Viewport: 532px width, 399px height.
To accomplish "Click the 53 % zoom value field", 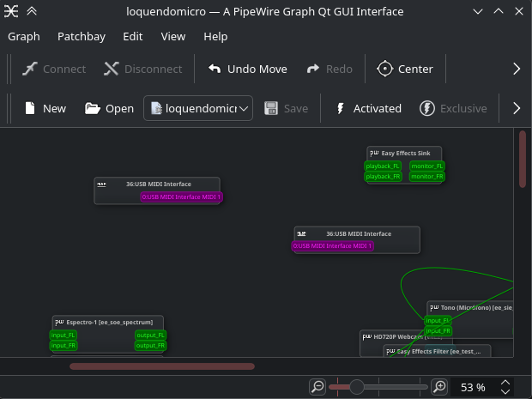I will point(473,387).
